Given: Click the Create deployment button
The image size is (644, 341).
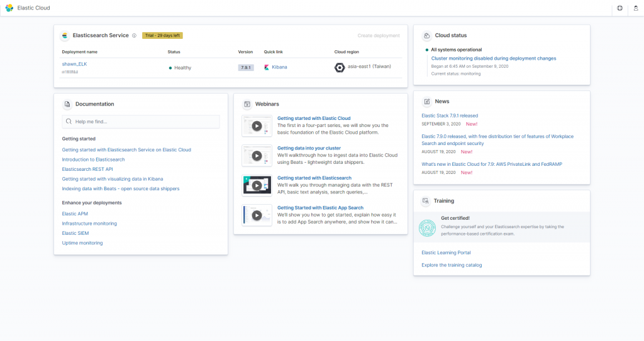Looking at the screenshot, I should (378, 36).
